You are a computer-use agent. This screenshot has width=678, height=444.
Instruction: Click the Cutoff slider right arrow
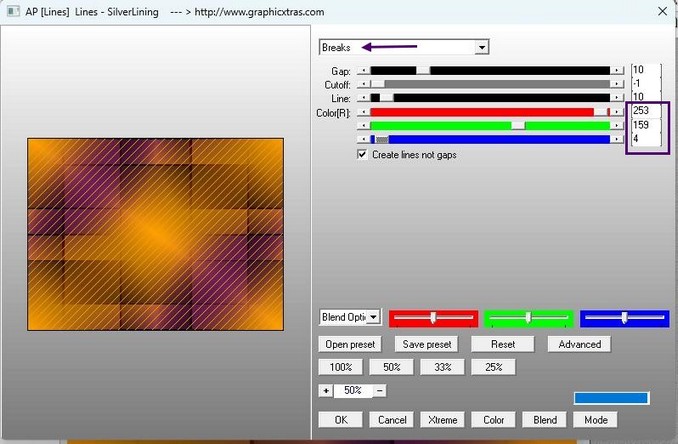(617, 84)
